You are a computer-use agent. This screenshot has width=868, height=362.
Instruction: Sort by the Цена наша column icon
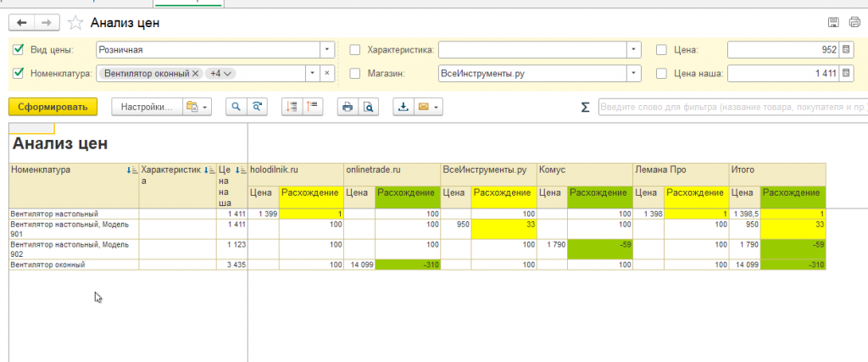[241, 170]
